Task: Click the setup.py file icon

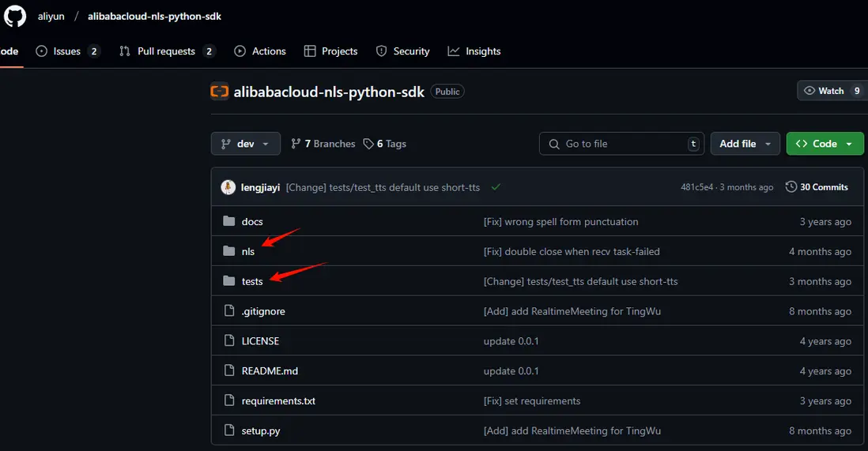Action: pos(229,431)
